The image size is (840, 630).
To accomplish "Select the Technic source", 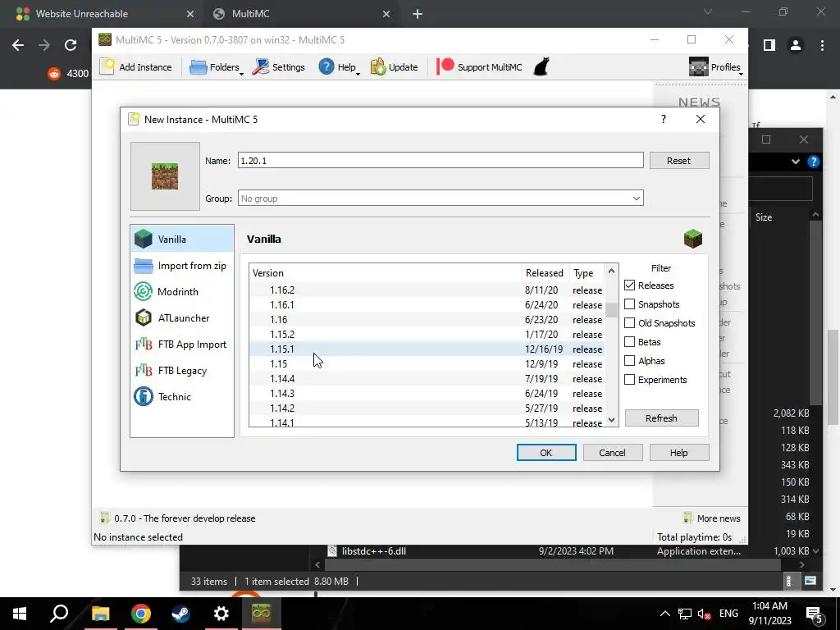I will [181, 396].
